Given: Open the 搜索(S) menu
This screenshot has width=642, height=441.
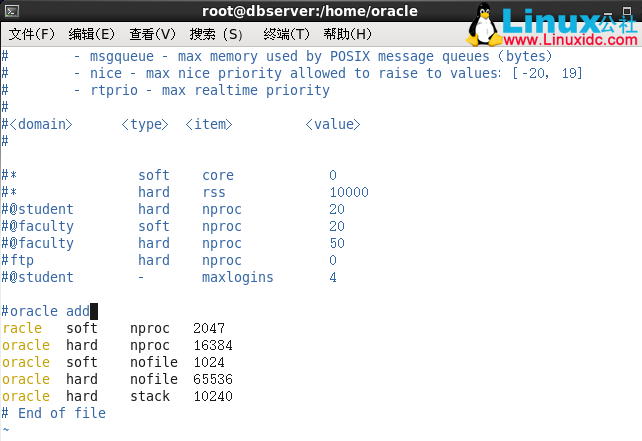Looking at the screenshot, I should (x=216, y=34).
